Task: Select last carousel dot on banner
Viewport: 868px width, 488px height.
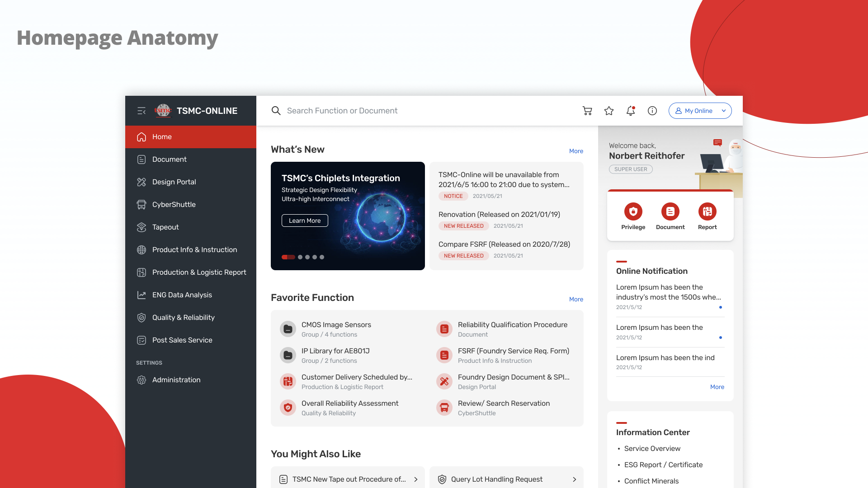Action: point(322,257)
